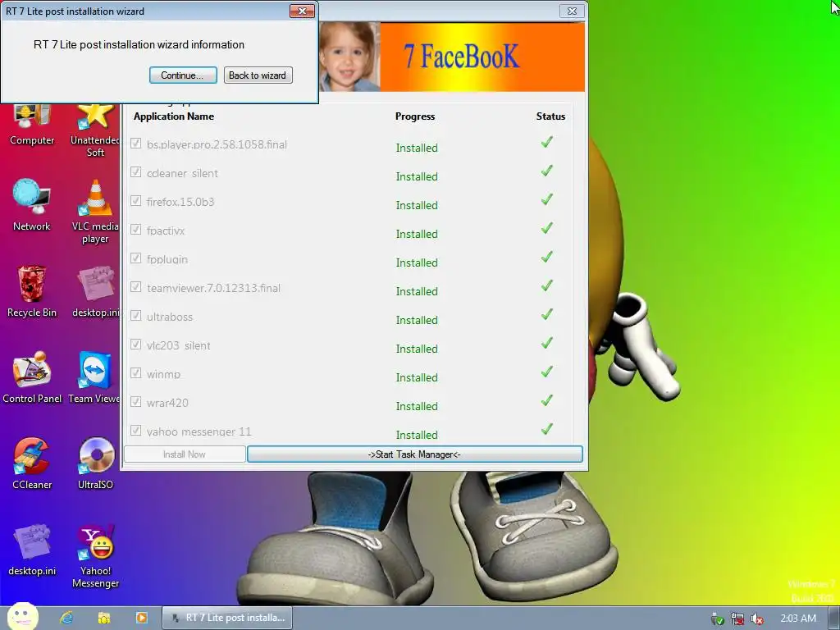The width and height of the screenshot is (840, 630).
Task: Click the Progress column header
Action: (x=415, y=116)
